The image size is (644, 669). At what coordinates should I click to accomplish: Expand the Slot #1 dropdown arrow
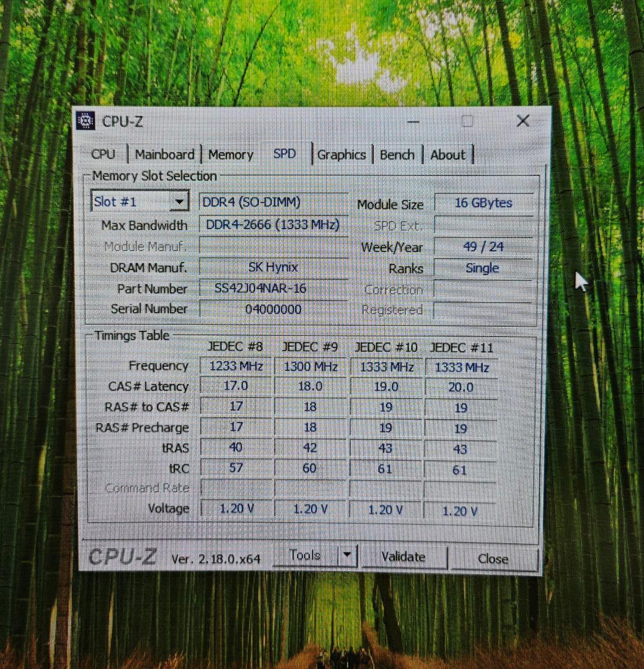(x=180, y=201)
